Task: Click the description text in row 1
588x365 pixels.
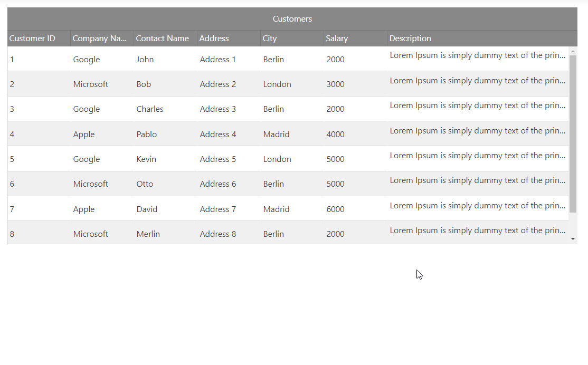Action: tap(477, 55)
